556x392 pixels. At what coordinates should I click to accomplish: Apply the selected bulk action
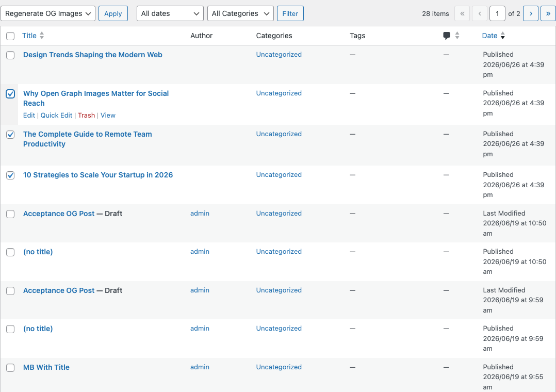[x=113, y=13]
